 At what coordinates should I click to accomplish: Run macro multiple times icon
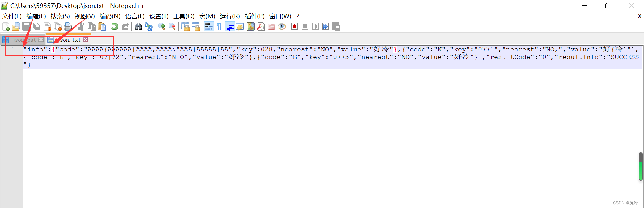(326, 27)
